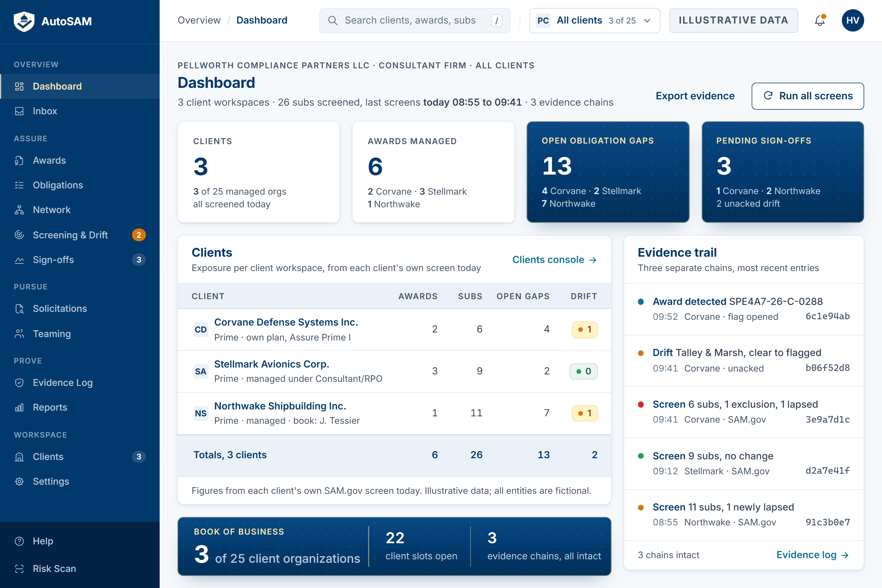The image size is (882, 588).
Task: Select evidence entry Award detected SPE4A7-26-C-0288
Action: (744, 309)
